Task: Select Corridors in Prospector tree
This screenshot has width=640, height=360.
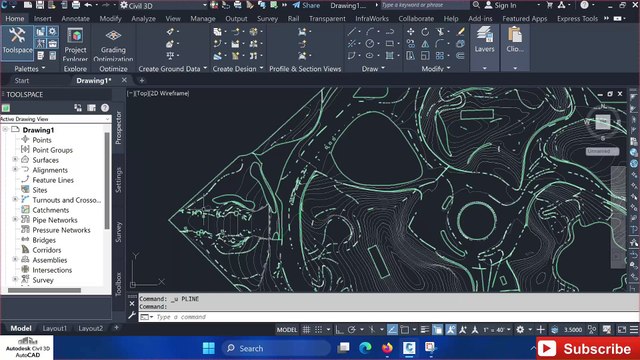Action: pyautogui.click(x=47, y=250)
